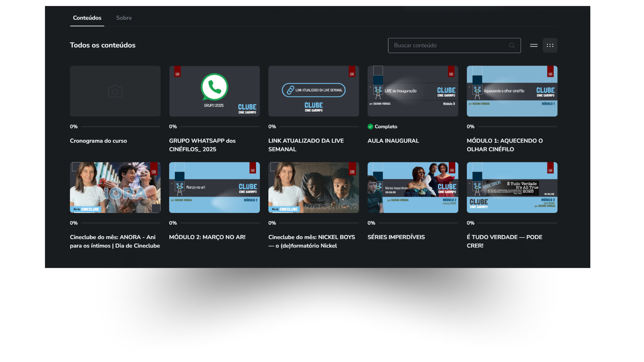
Task: Click the MÓDULO 2: MARÇO NO AR! title
Action: click(207, 237)
